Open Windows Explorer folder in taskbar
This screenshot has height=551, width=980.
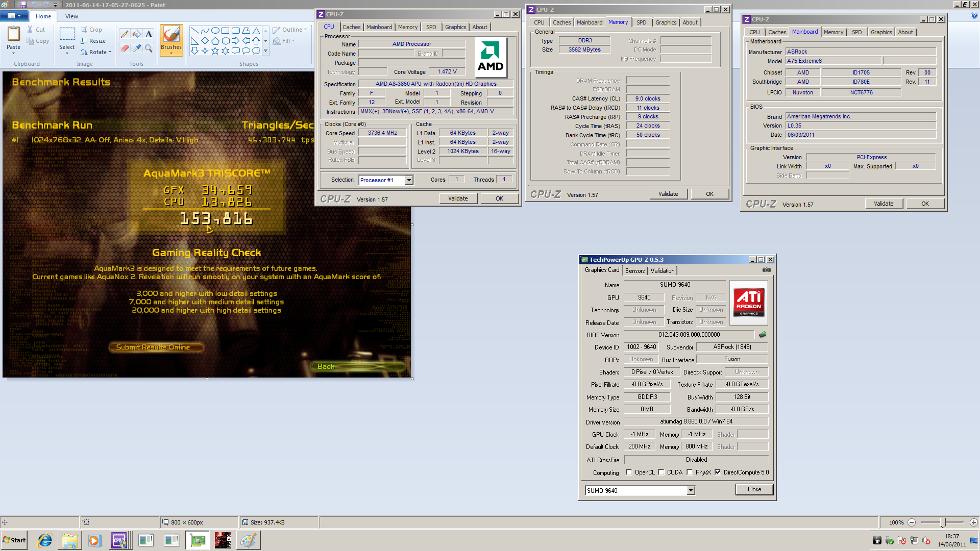tap(70, 540)
